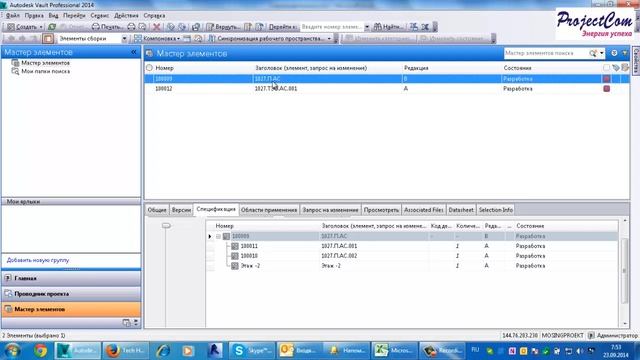
Task: Click the Мастер элементов поиска search field
Action: coord(546,53)
